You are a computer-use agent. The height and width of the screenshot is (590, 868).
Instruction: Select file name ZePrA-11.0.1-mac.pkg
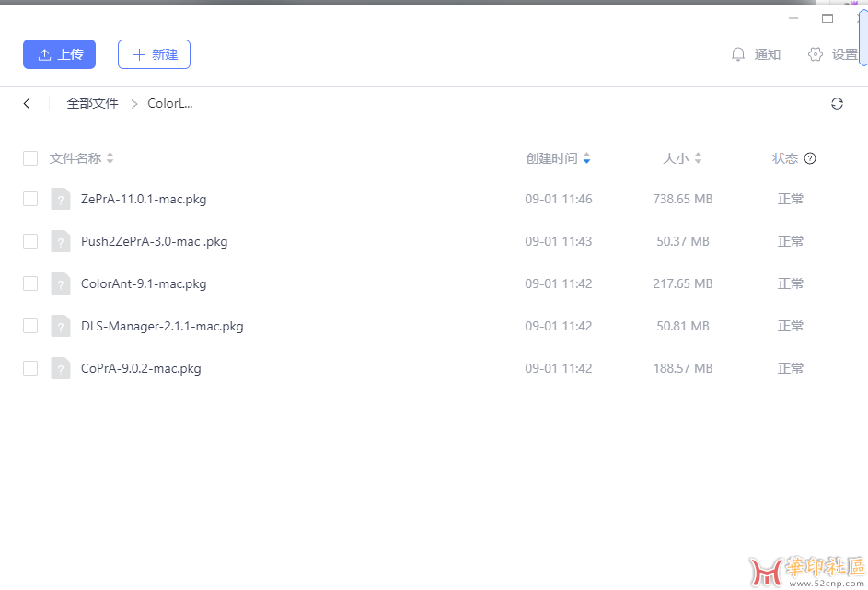point(144,199)
